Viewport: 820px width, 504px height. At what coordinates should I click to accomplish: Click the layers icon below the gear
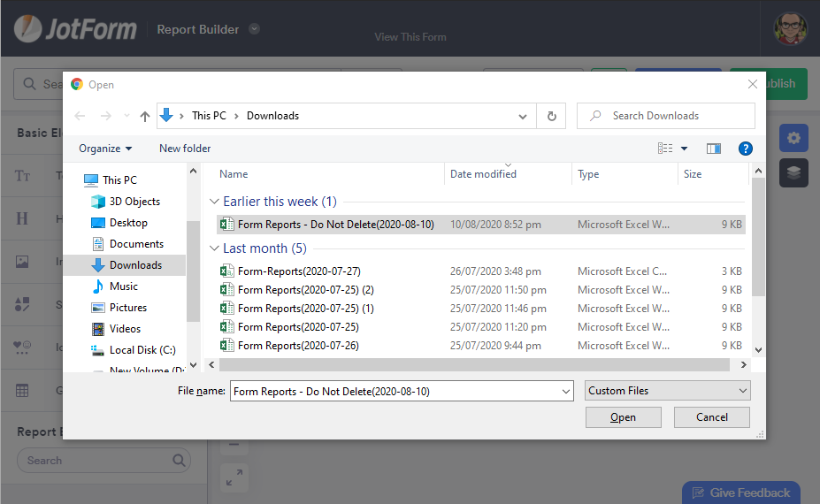point(793,173)
